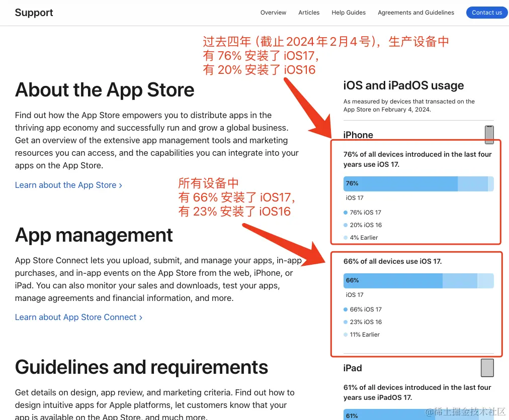Select the Guidelines and requirements heading
The width and height of the screenshot is (509, 420).
141,367
